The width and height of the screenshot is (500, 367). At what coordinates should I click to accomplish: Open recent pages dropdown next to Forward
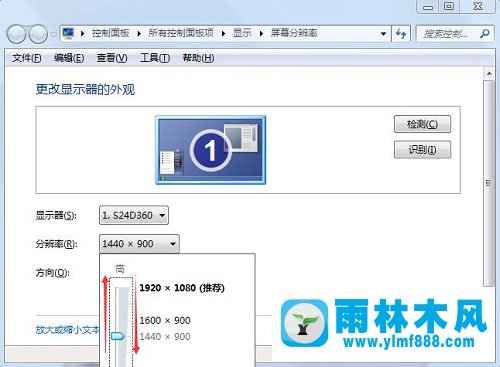[53, 34]
